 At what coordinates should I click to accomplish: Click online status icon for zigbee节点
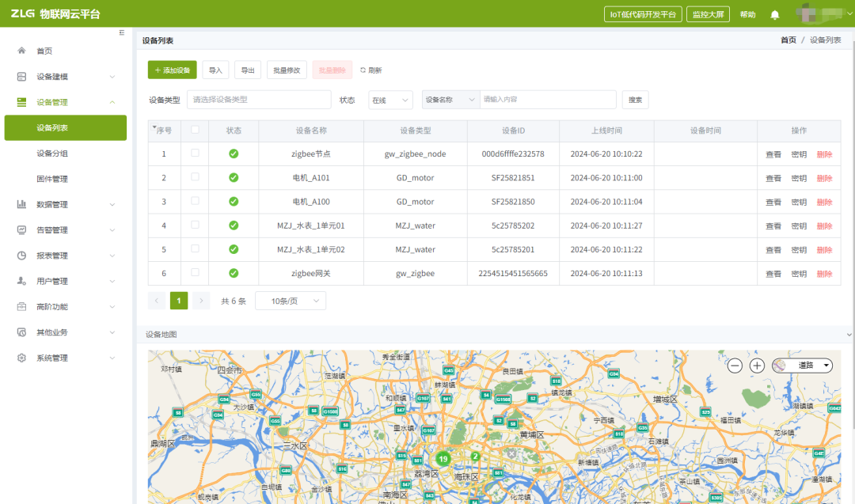point(234,153)
